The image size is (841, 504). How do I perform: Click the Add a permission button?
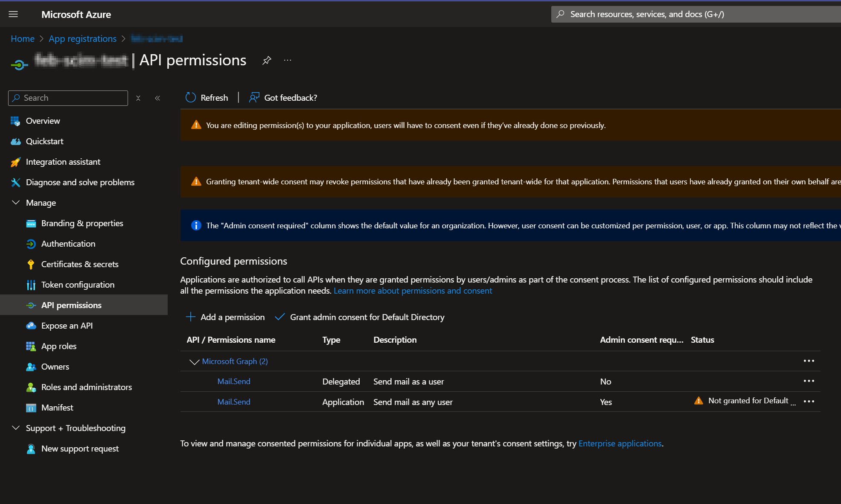[x=225, y=317]
